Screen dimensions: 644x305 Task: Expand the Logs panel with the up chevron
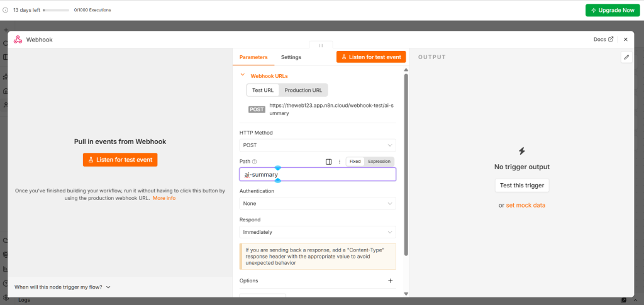(x=636, y=300)
